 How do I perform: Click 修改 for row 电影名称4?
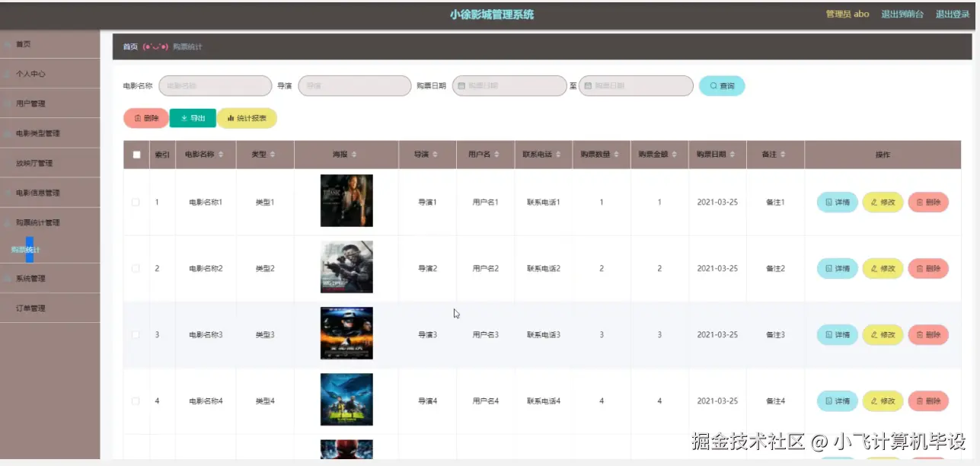[883, 401]
